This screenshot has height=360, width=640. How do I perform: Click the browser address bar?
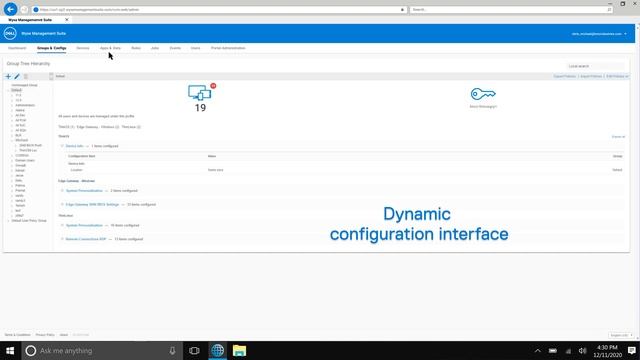point(220,9)
